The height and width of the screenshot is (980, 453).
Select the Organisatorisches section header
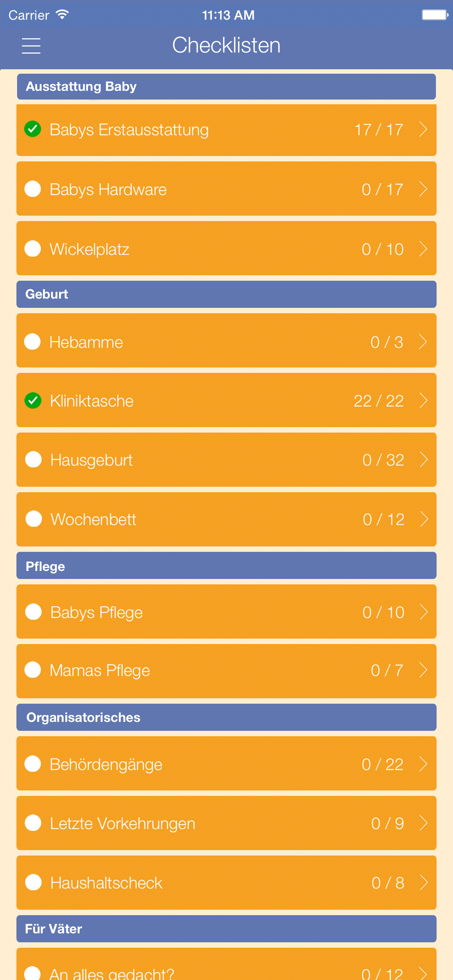pos(226,717)
